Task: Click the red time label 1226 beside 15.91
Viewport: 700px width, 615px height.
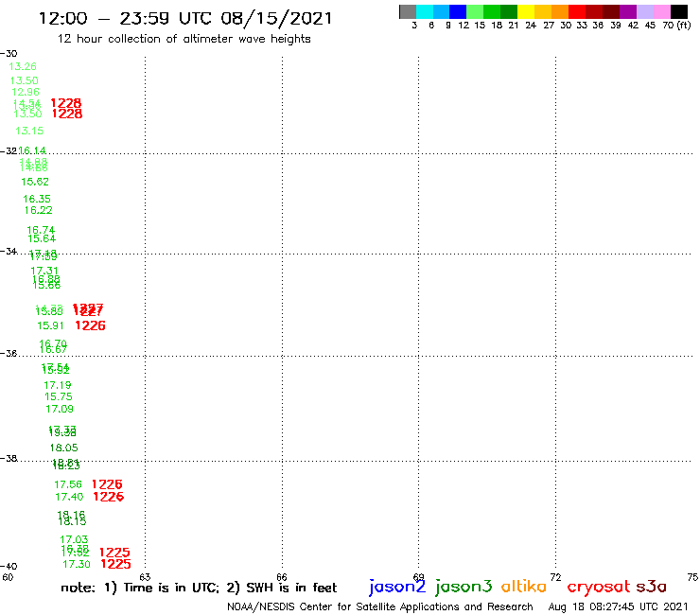Action: click(90, 325)
